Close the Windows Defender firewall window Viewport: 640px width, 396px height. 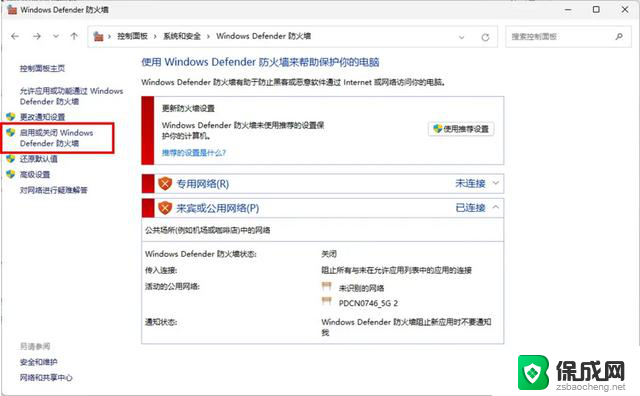(x=625, y=9)
